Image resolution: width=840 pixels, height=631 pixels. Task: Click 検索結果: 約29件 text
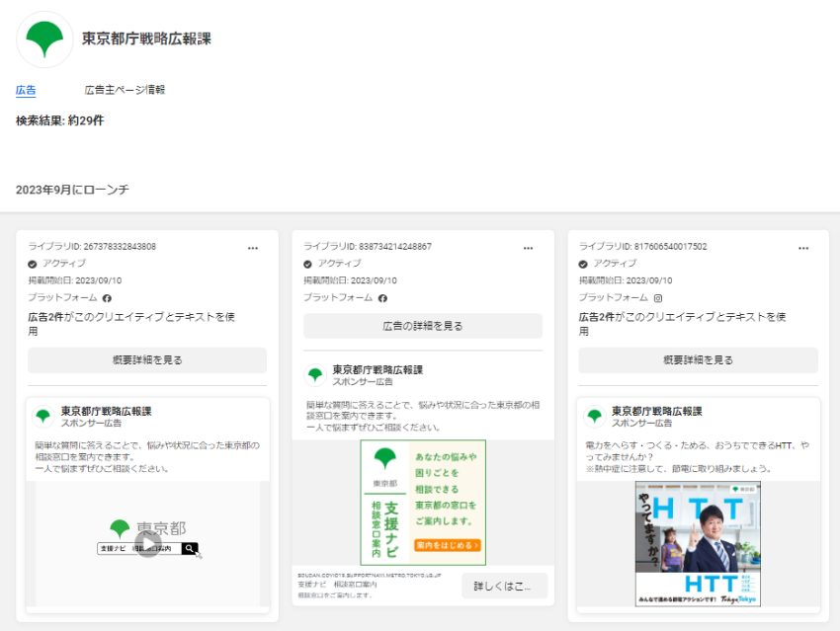60,120
